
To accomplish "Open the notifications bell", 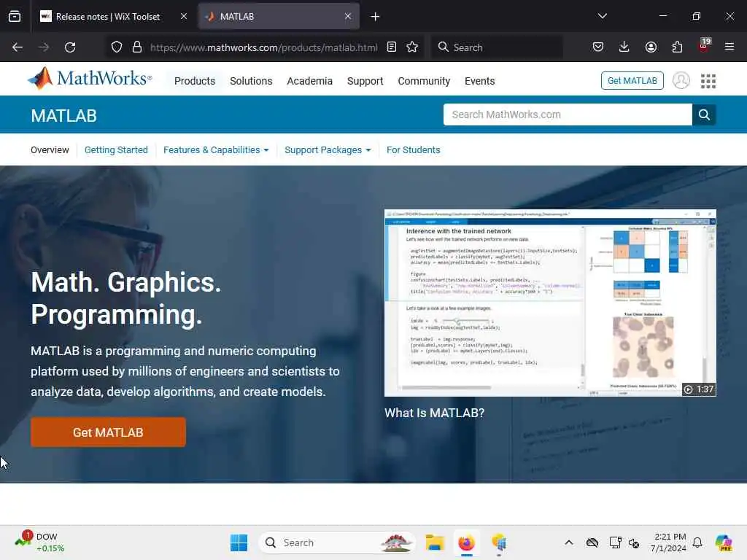I will coord(697,542).
